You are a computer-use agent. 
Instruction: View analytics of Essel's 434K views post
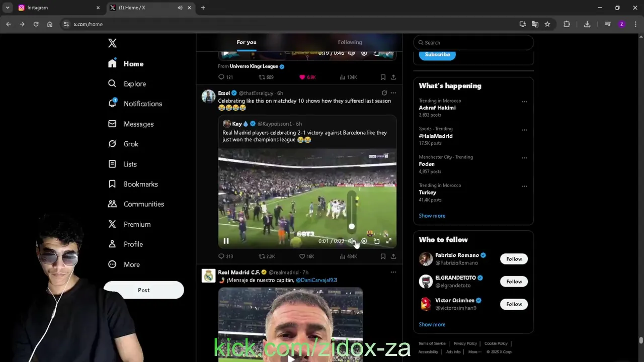[348, 256]
